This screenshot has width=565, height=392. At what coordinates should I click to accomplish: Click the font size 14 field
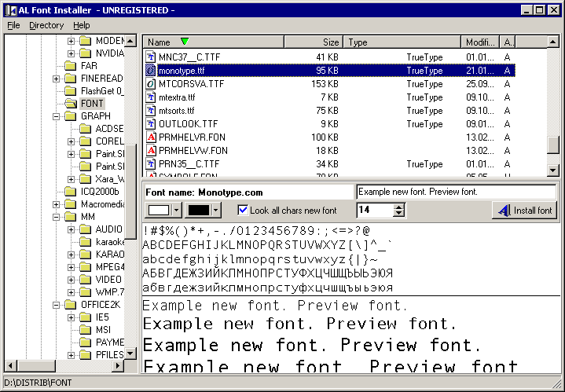point(375,210)
